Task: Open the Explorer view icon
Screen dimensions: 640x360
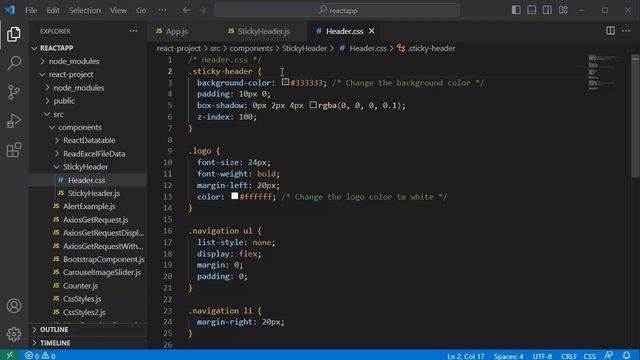Action: pyautogui.click(x=14, y=34)
